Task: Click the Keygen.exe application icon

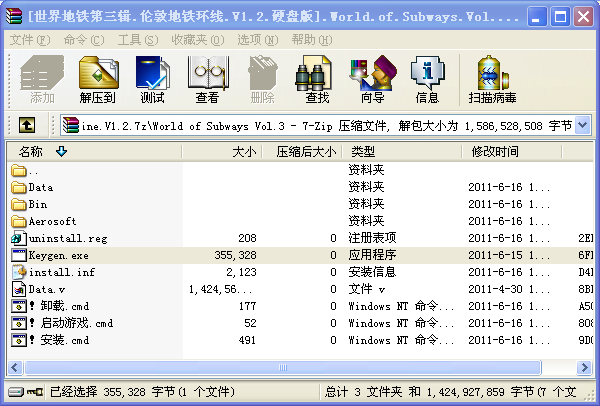Action: click(18, 255)
